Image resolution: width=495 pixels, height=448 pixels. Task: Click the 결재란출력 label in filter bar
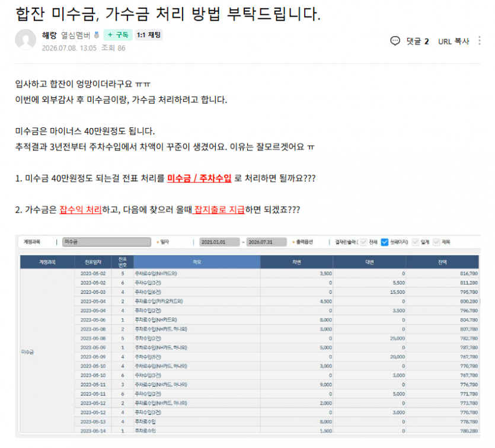346,242
